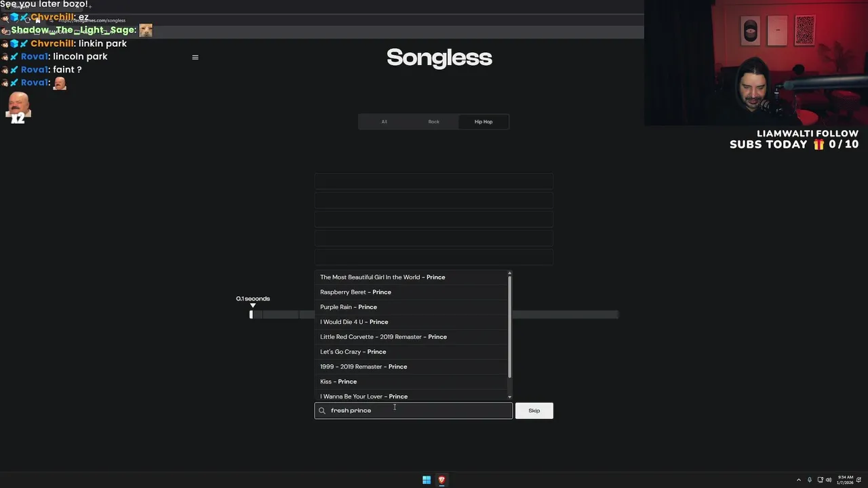The width and height of the screenshot is (868, 488).
Task: Switch to the Rock genre tab
Action: pos(433,122)
